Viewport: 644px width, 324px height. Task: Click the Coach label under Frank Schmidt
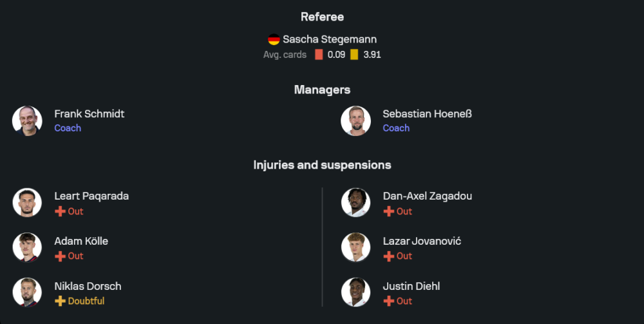[x=68, y=128]
